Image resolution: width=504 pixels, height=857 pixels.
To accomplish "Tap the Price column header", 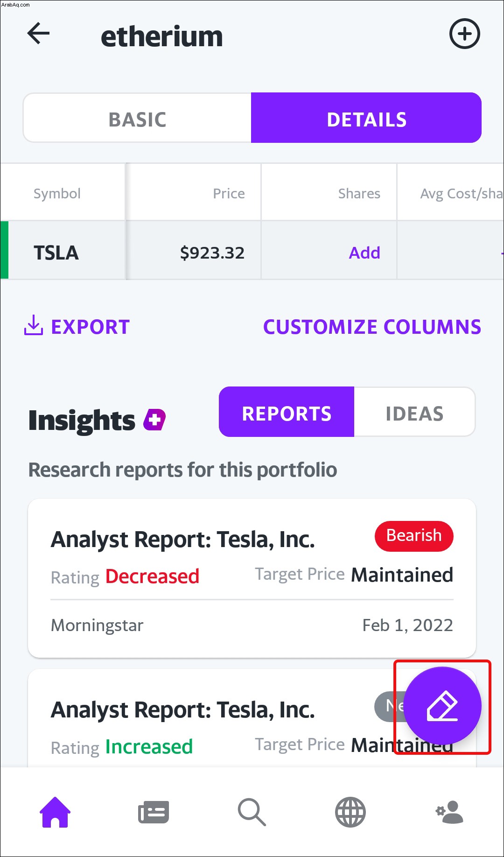I will point(229,193).
